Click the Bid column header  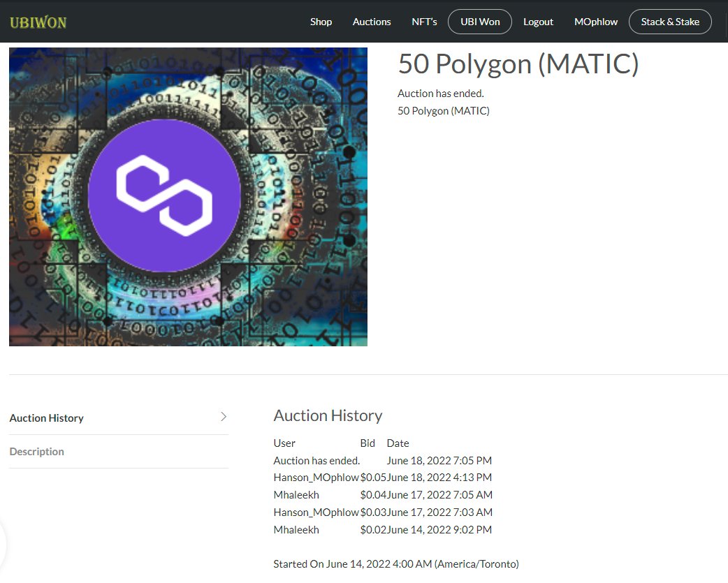tap(367, 443)
